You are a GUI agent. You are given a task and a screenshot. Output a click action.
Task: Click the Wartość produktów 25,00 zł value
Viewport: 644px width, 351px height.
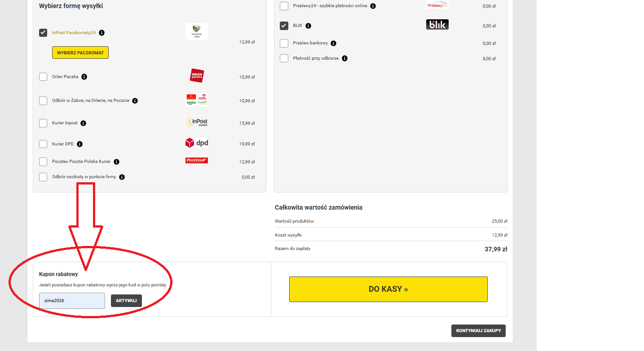[499, 221]
